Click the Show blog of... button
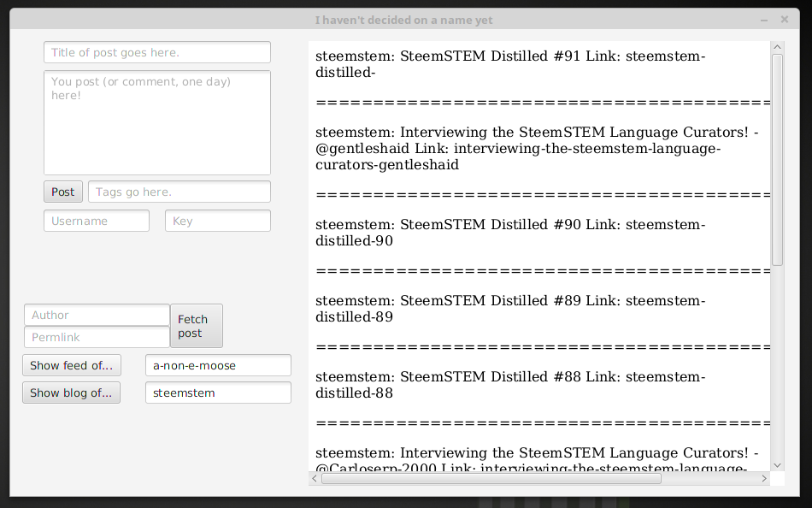This screenshot has width=812, height=508. tap(71, 393)
